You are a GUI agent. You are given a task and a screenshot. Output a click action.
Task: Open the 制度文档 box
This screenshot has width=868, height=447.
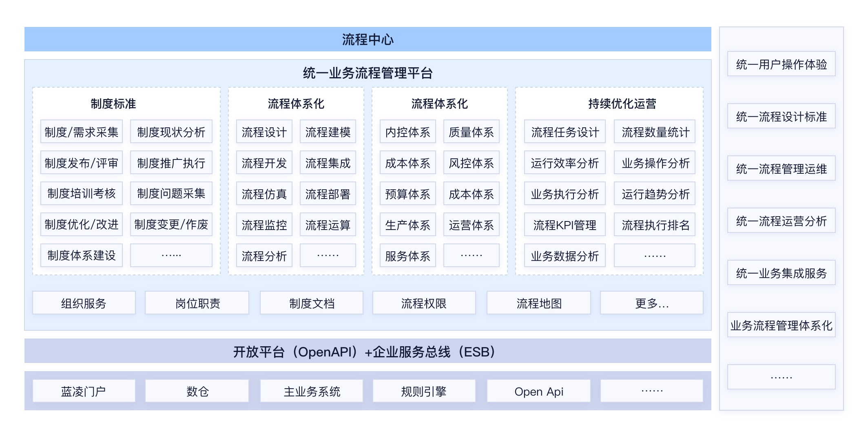click(312, 303)
